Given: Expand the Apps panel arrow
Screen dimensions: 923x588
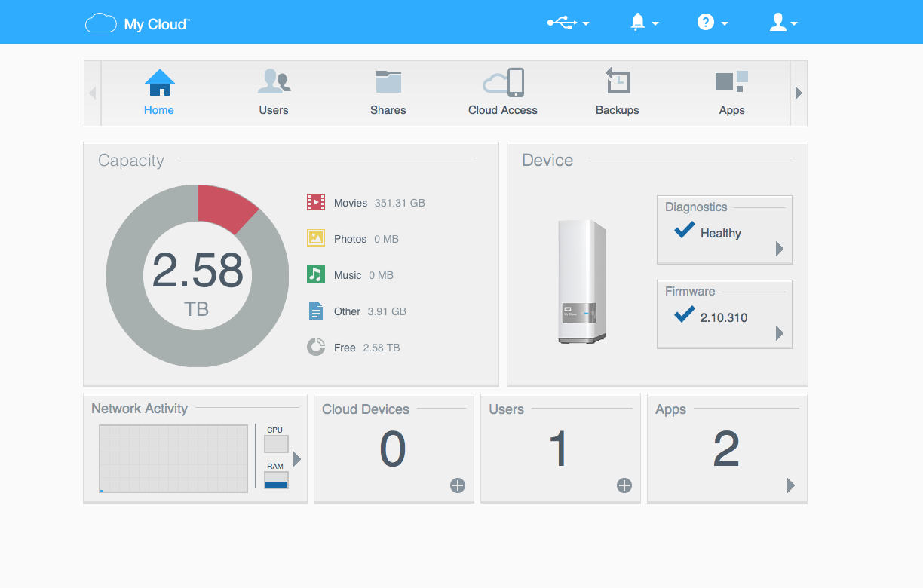Looking at the screenshot, I should click(791, 485).
